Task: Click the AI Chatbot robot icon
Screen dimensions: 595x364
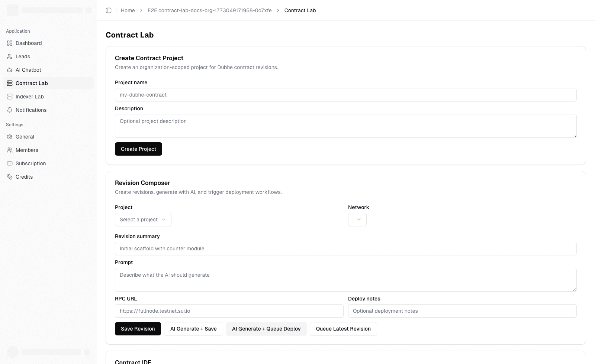Action: 10,70
